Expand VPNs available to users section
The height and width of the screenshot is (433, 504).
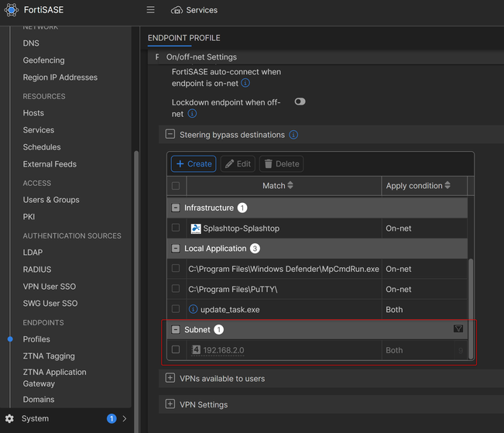170,379
